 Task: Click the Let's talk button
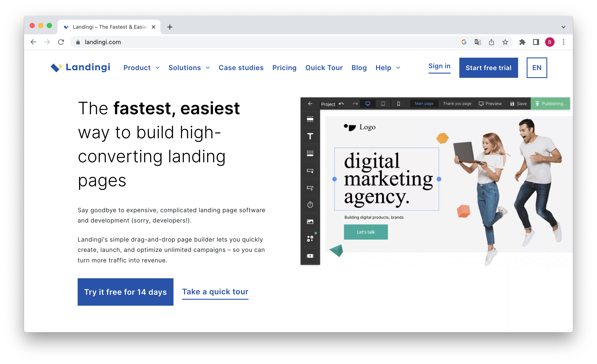[366, 232]
